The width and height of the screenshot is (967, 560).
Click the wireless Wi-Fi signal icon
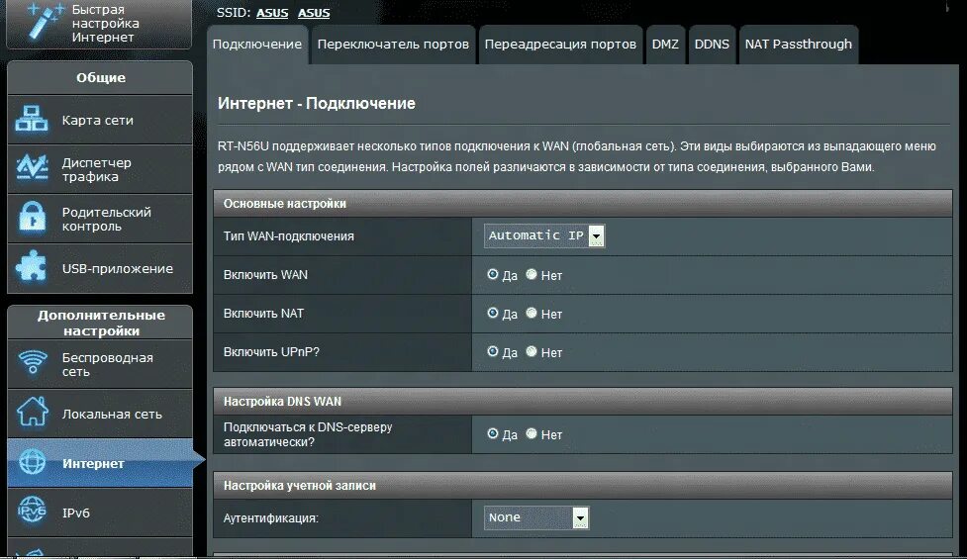(32, 363)
